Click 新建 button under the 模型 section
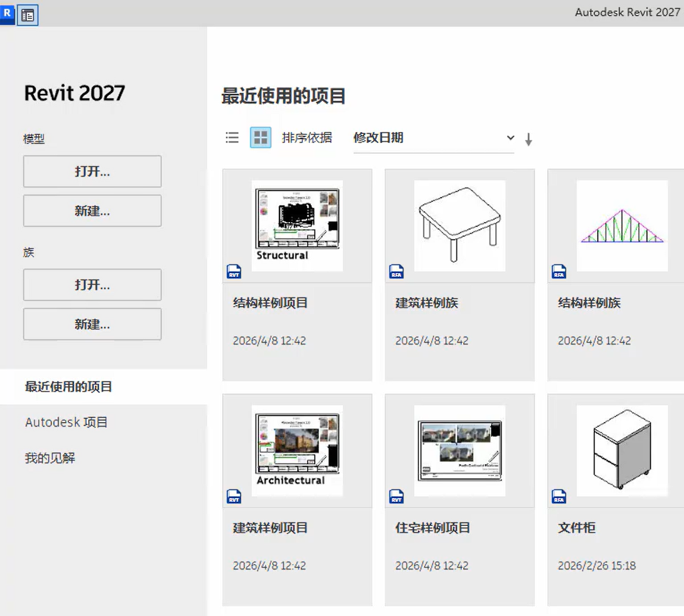 [x=92, y=211]
